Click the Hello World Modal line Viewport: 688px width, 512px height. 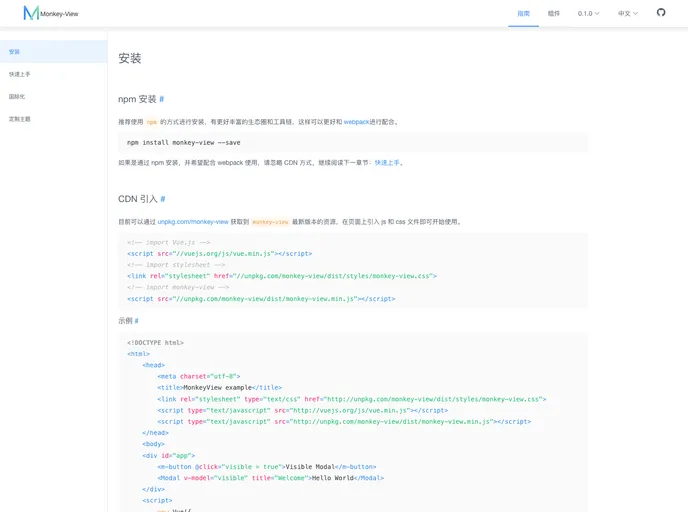point(270,478)
